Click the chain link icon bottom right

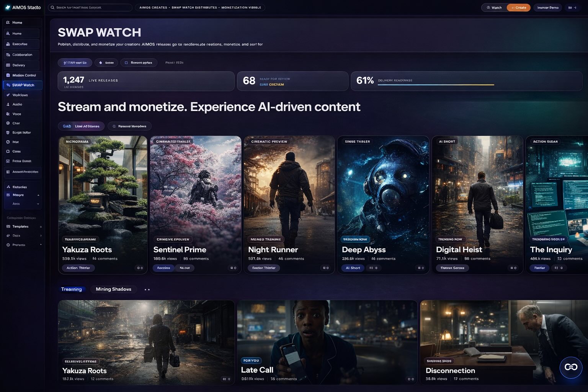[x=571, y=367]
